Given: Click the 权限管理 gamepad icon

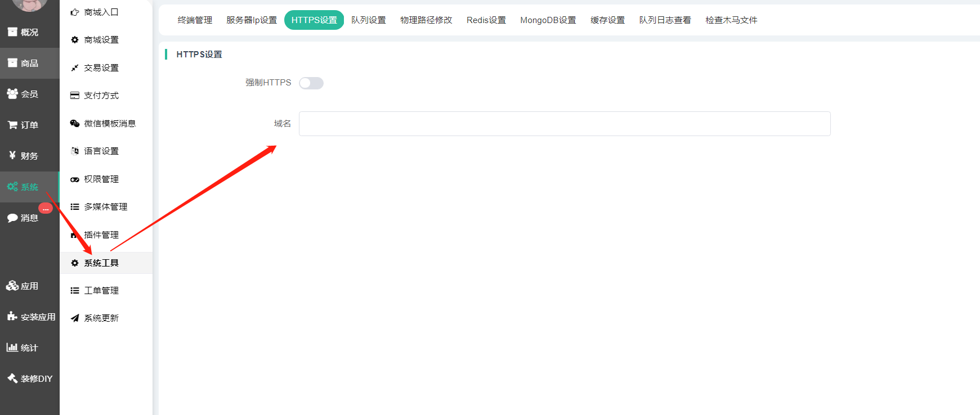Looking at the screenshot, I should [74, 179].
